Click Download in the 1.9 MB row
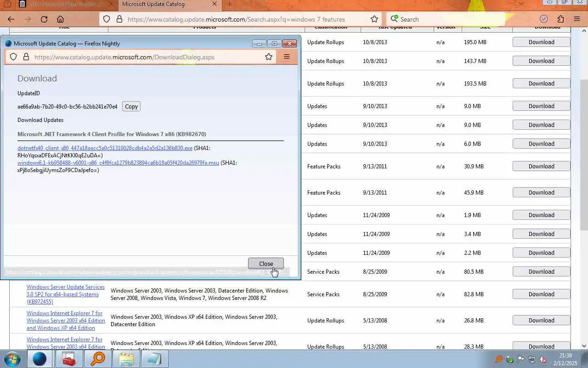Image resolution: width=588 pixels, height=368 pixels. [541, 215]
